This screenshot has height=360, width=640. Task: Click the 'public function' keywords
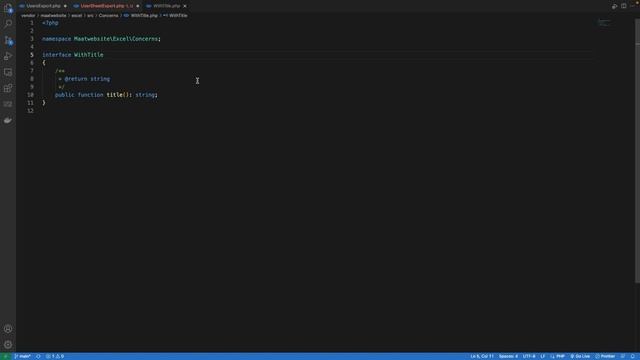point(79,95)
